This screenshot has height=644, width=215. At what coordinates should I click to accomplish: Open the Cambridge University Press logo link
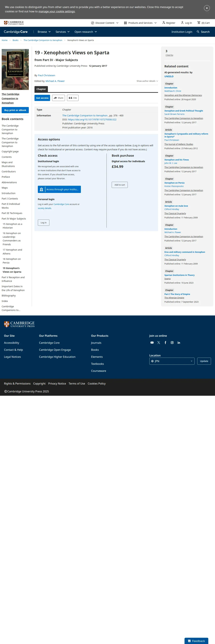[14, 23]
